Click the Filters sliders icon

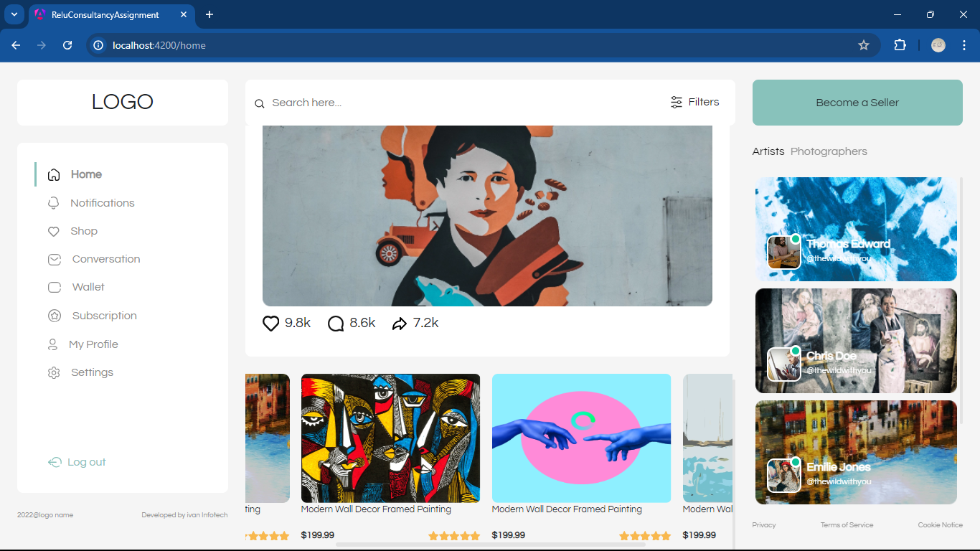pyautogui.click(x=677, y=103)
